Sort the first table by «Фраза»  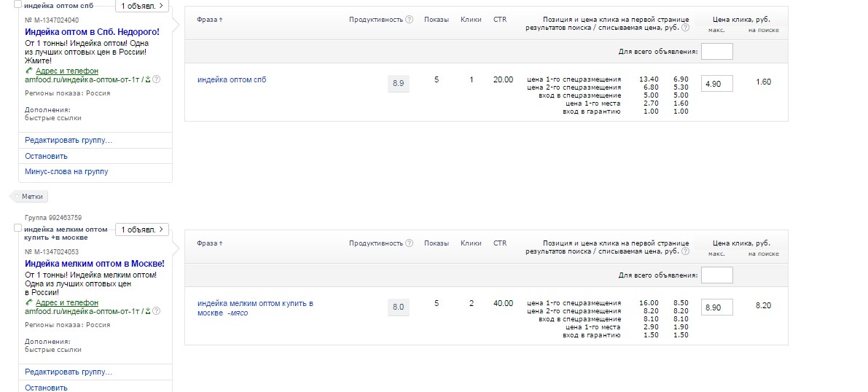(210, 20)
